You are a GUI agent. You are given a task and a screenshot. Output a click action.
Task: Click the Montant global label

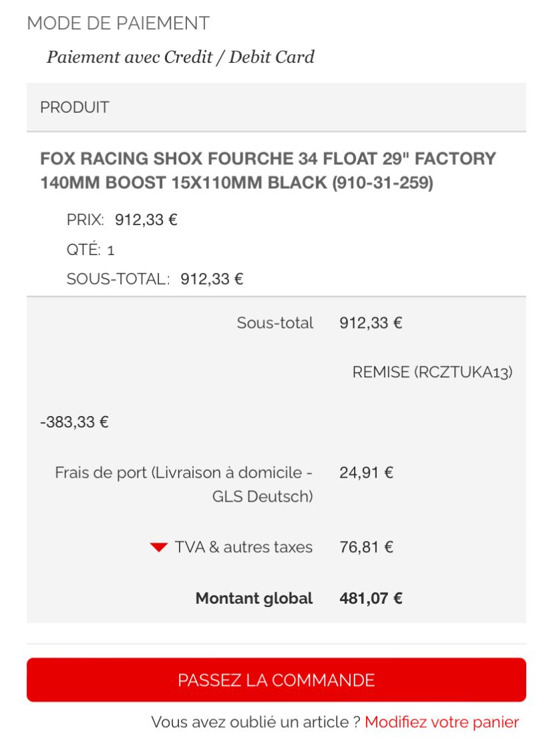point(254,598)
